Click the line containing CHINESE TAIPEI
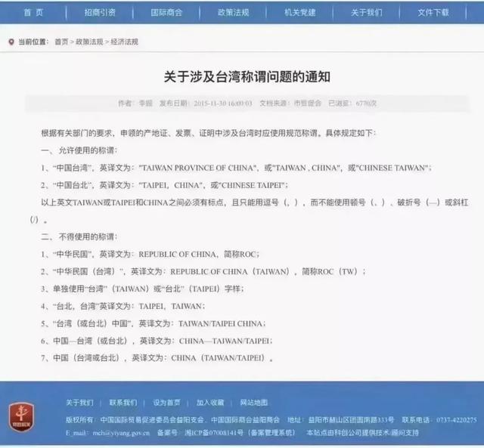This screenshot has height=448, width=484. (165, 185)
